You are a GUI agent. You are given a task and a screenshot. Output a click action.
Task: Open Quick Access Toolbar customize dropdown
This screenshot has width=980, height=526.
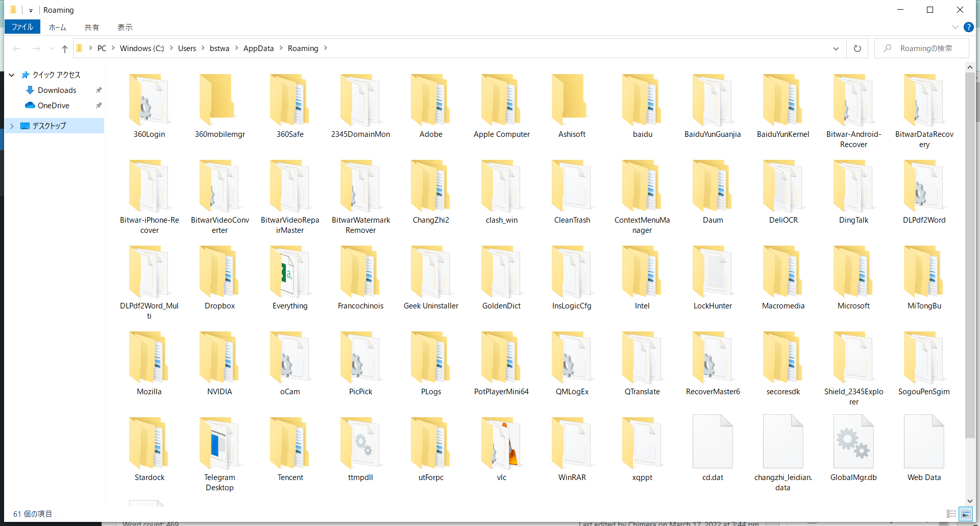(x=31, y=10)
